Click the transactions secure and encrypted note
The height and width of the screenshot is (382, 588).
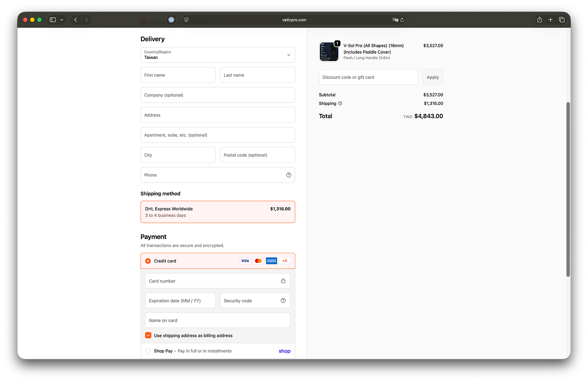pos(182,246)
